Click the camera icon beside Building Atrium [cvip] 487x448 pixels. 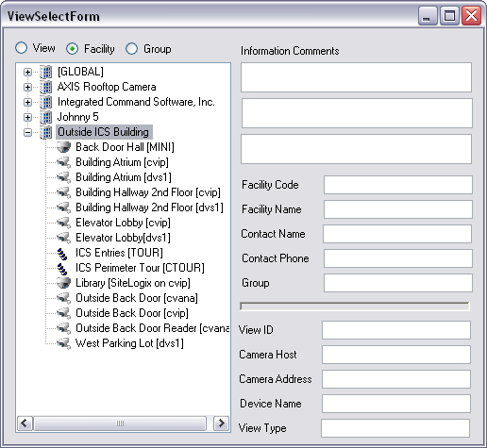[63, 162]
